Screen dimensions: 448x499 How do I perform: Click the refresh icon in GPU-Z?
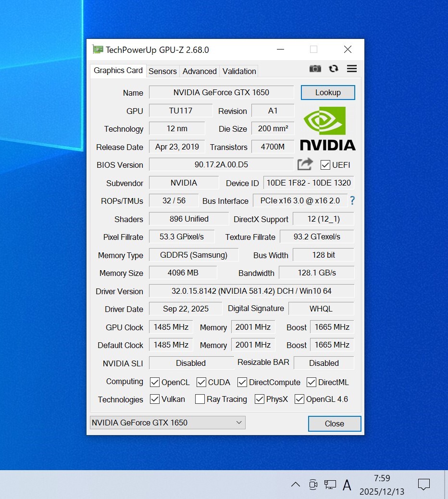(x=334, y=69)
